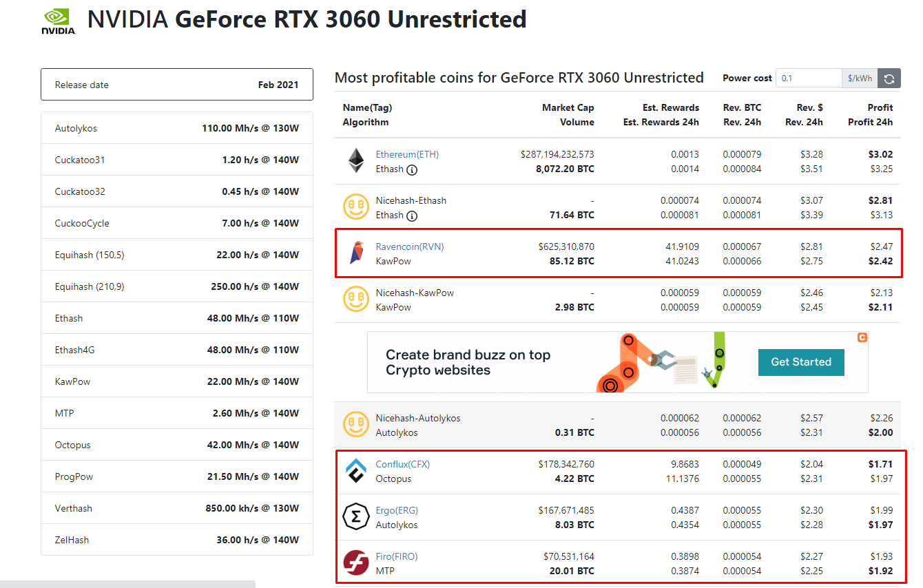Open Ethash info icon in Ethereum row
This screenshot has width=923, height=588.
click(x=412, y=169)
